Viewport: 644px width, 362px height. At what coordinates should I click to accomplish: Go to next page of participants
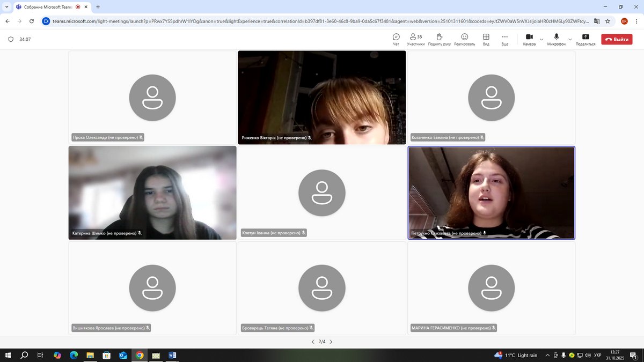pos(331,342)
